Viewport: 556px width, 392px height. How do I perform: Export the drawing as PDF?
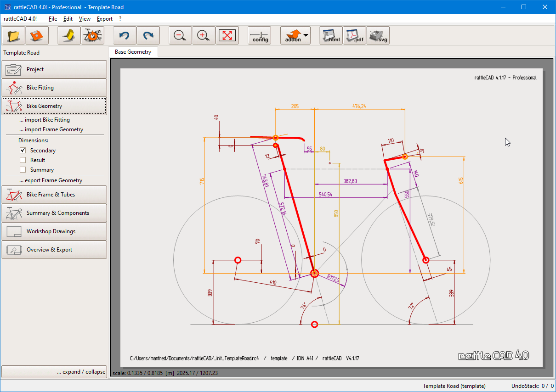point(354,35)
